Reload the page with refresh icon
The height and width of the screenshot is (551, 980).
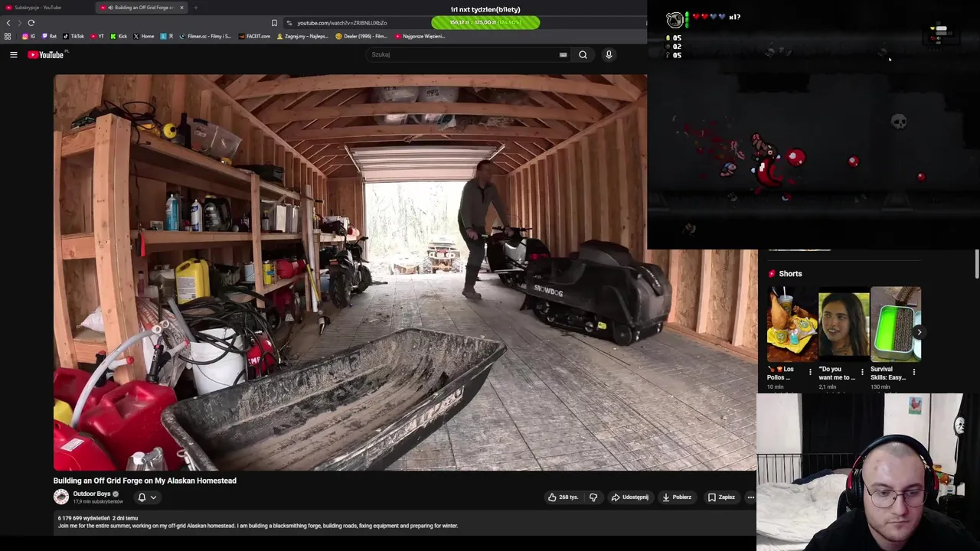(x=31, y=23)
